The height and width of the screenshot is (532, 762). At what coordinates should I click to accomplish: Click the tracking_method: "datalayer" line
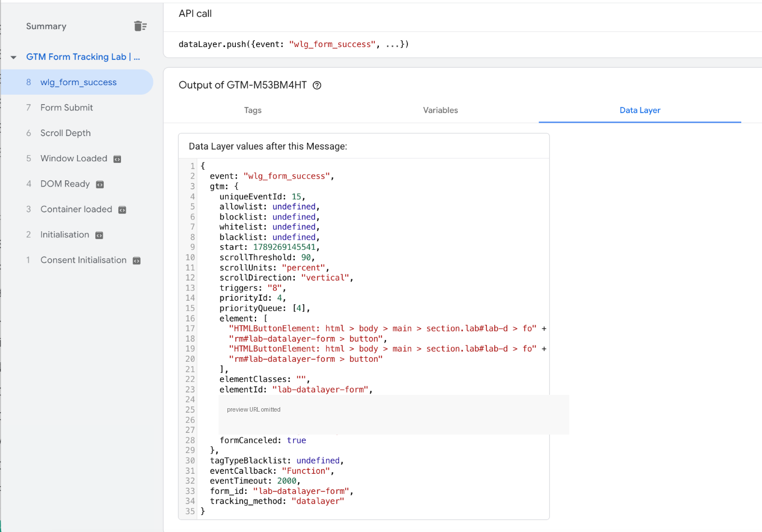277,501
